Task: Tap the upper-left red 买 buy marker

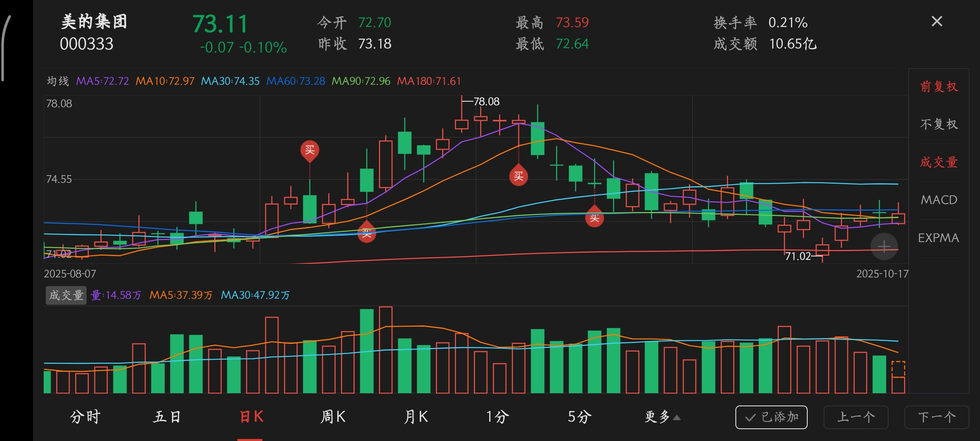Action: click(310, 150)
